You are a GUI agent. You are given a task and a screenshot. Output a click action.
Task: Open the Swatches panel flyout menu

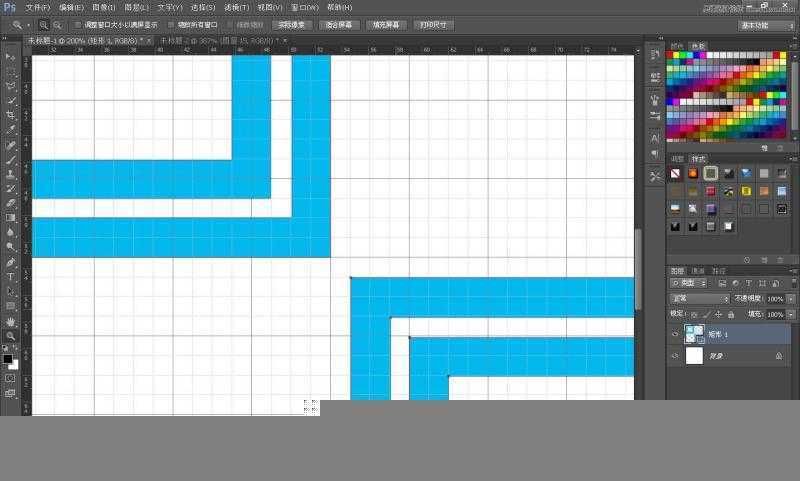click(x=794, y=46)
